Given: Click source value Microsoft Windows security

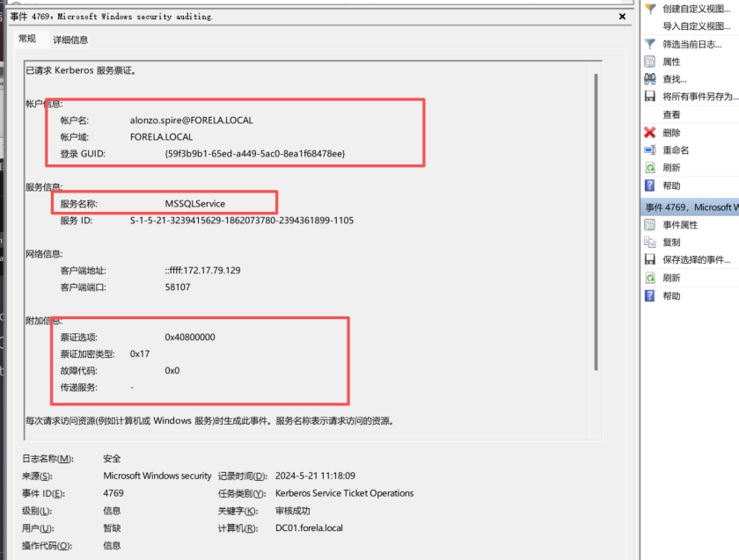Looking at the screenshot, I should pos(157,476).
